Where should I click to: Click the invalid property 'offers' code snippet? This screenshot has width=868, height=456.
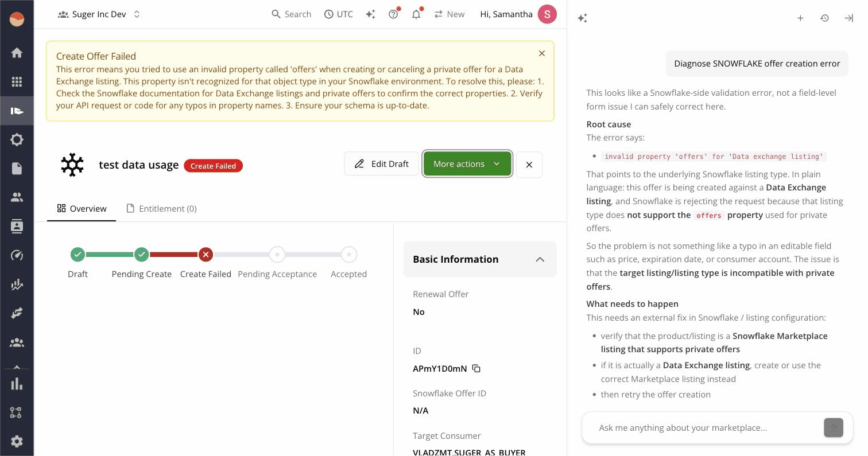pyautogui.click(x=714, y=156)
